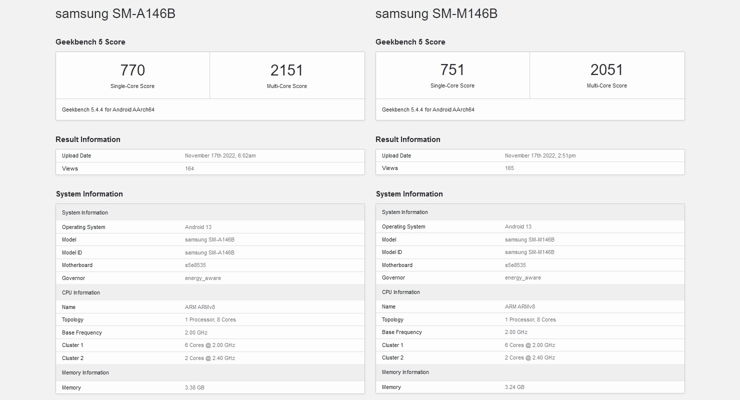Viewport: 740px width, 400px height.
Task: Click the samsung SM-A146B page title
Action: (x=115, y=14)
